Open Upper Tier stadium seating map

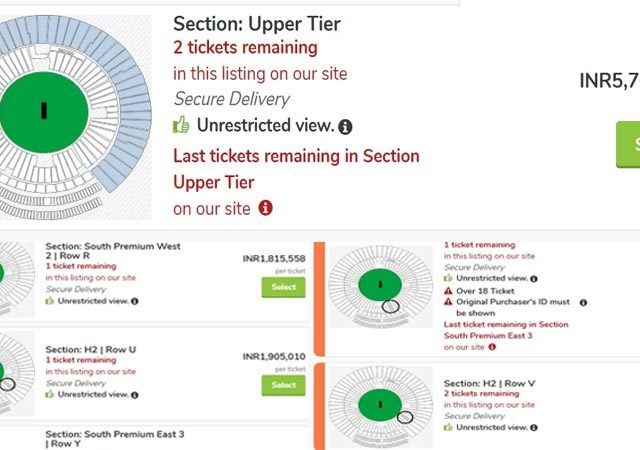click(x=76, y=117)
